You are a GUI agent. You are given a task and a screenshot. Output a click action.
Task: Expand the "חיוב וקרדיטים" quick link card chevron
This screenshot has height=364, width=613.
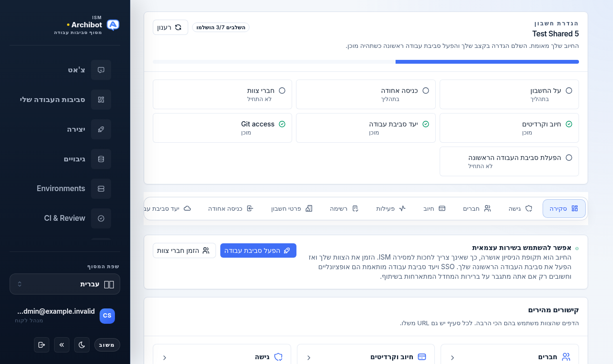(309, 357)
